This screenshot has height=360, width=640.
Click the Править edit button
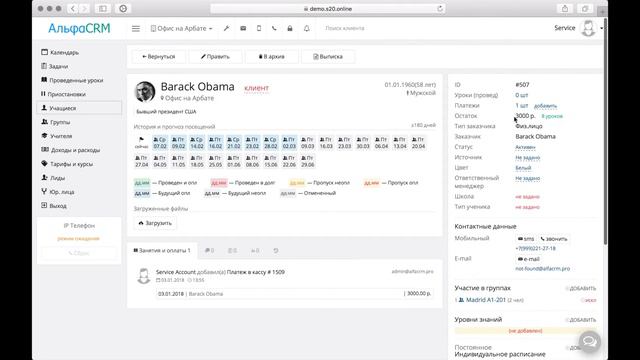215,56
